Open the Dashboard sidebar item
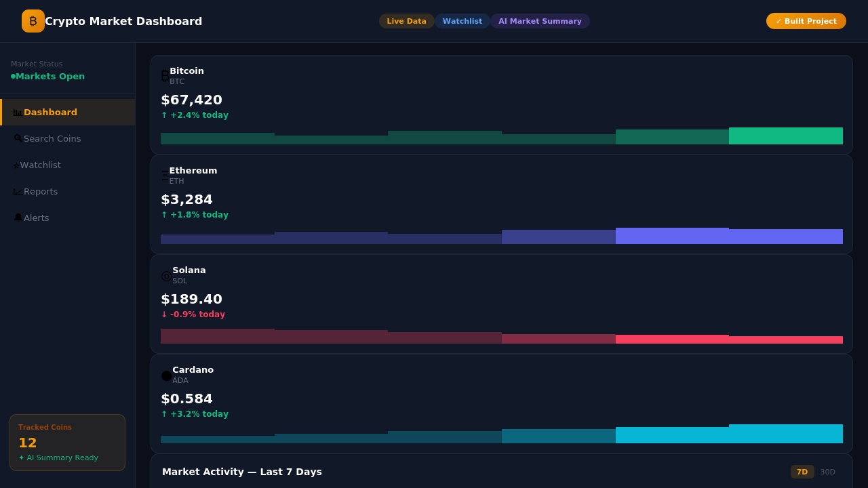868x488 pixels. click(68, 113)
